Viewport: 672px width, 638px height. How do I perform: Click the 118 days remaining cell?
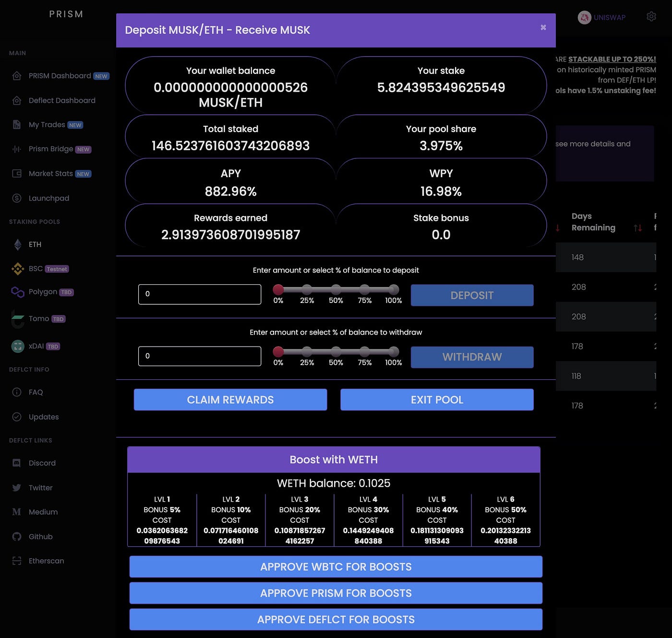click(576, 376)
